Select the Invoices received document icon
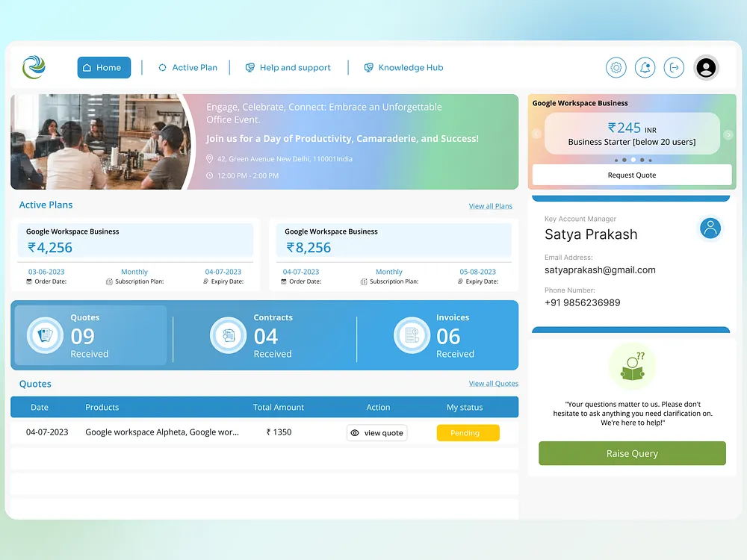 tap(412, 335)
